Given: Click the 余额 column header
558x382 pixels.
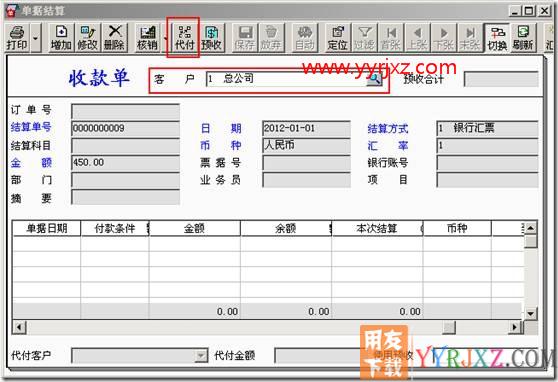Looking at the screenshot, I should (286, 228).
